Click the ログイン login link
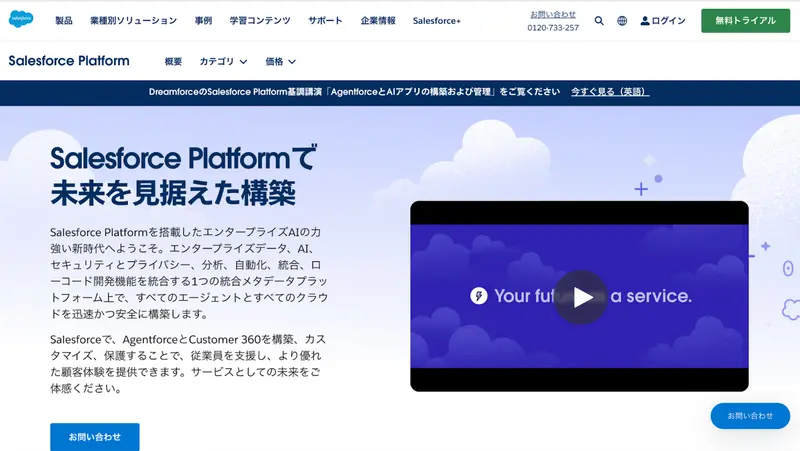 (663, 21)
